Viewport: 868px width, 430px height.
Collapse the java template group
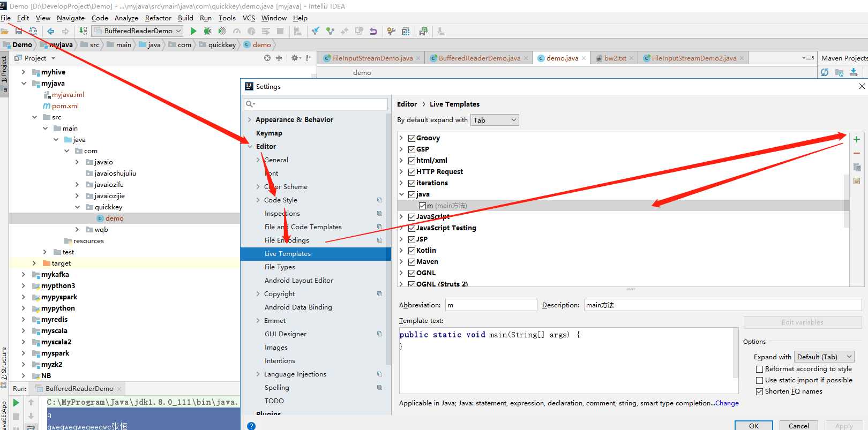pos(401,194)
